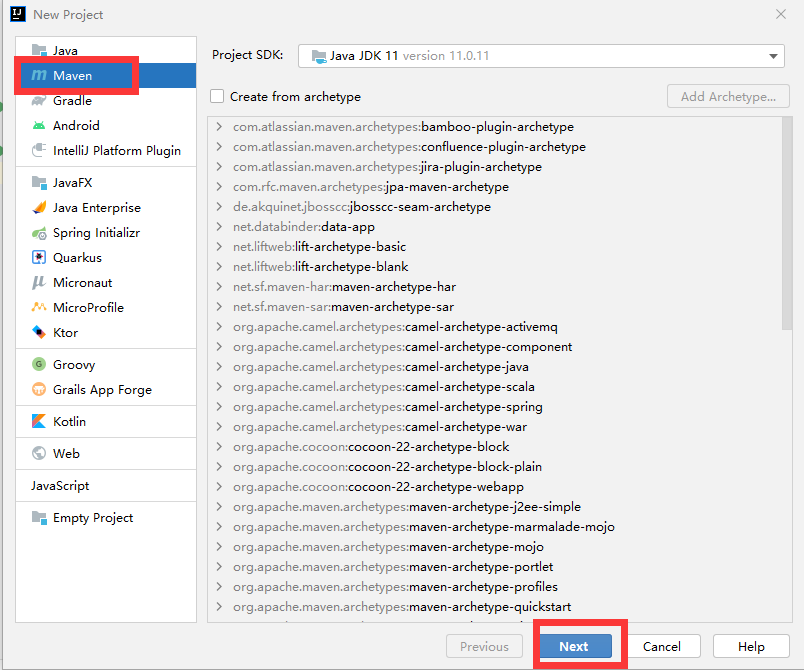Select camel-archetype-java archetype row
This screenshot has width=804, height=670.
click(x=495, y=367)
